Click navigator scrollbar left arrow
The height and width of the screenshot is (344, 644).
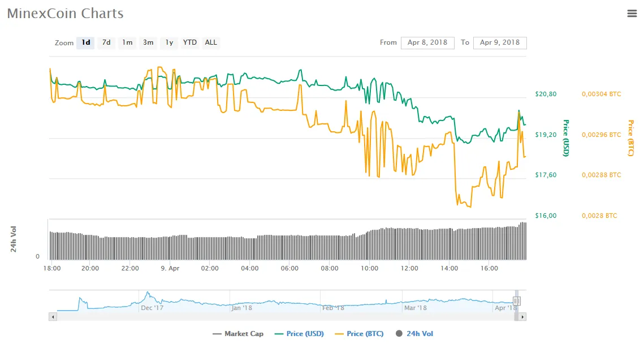click(53, 317)
